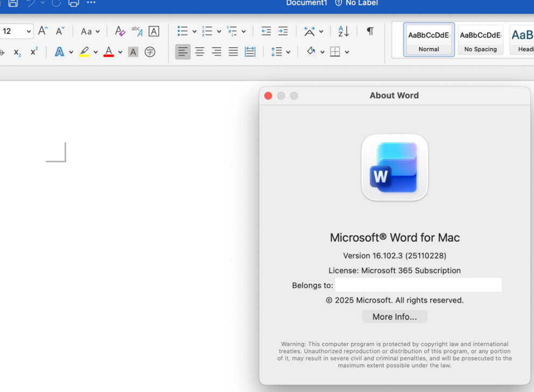Open Text Effects dropdown arrow
Screen dimensions: 534x392
(x=71, y=52)
